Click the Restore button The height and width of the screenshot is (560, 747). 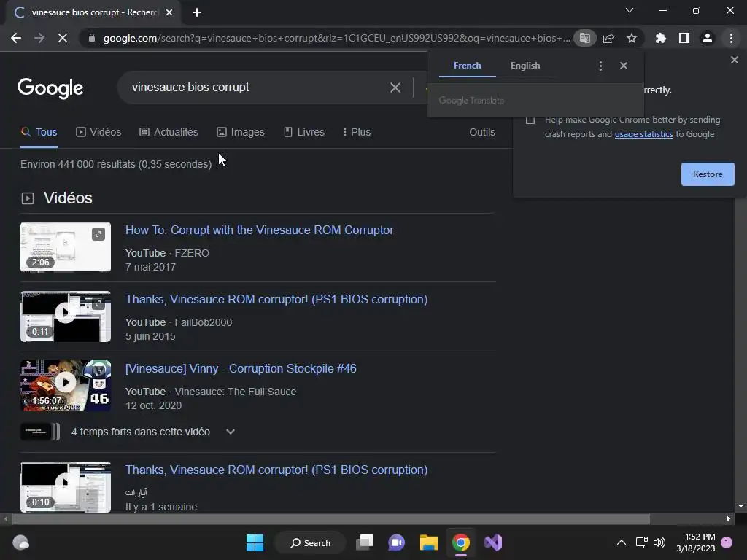pyautogui.click(x=708, y=174)
